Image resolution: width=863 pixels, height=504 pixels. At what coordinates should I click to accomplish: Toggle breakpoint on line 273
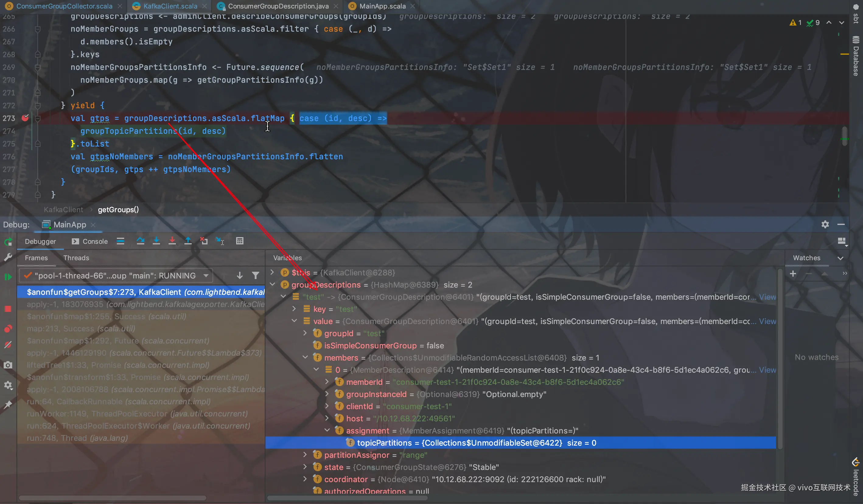(25, 118)
